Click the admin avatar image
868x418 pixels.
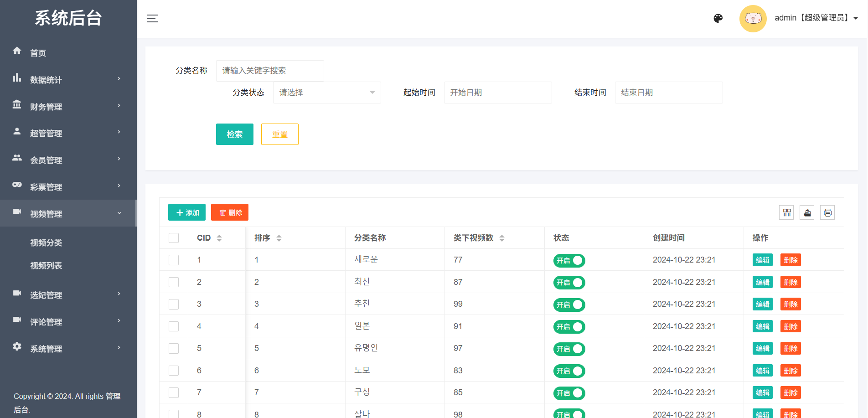(753, 19)
